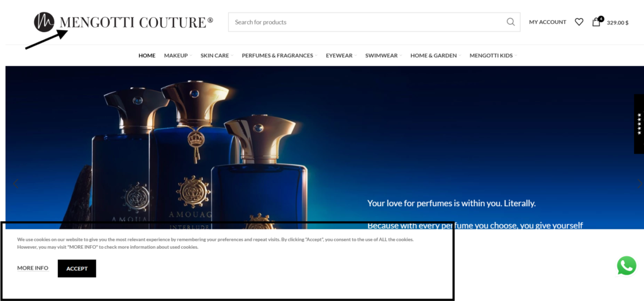Click the Mengotti Couture round logo
This screenshot has height=301, width=644.
click(x=44, y=22)
